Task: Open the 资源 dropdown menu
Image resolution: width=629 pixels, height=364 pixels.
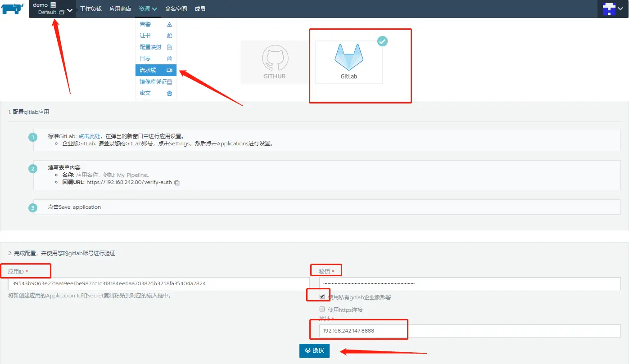Action: pyautogui.click(x=148, y=9)
